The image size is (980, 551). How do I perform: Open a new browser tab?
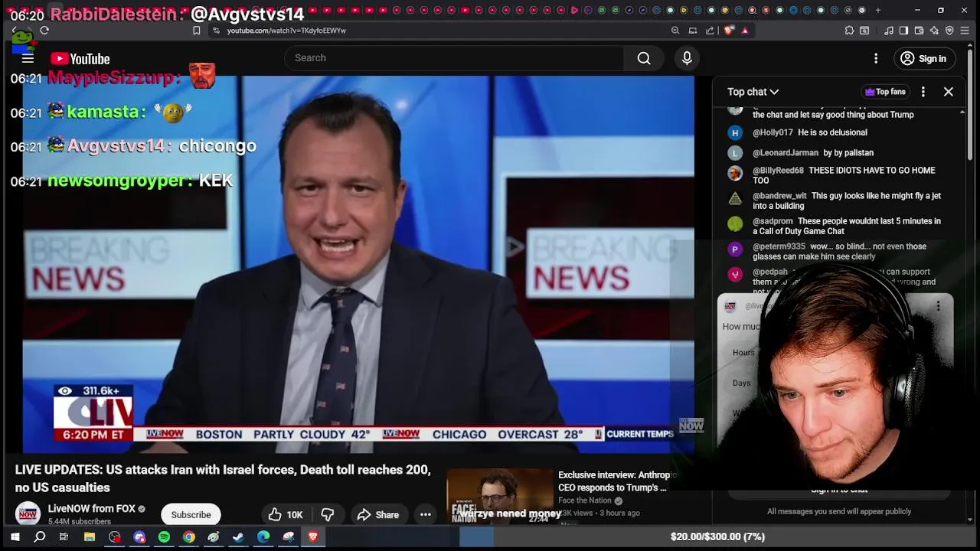(878, 10)
